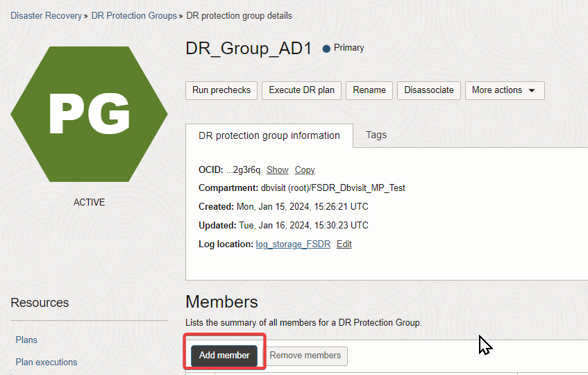The image size is (588, 375).
Task: Click the ACTIVE status label
Action: 90,202
